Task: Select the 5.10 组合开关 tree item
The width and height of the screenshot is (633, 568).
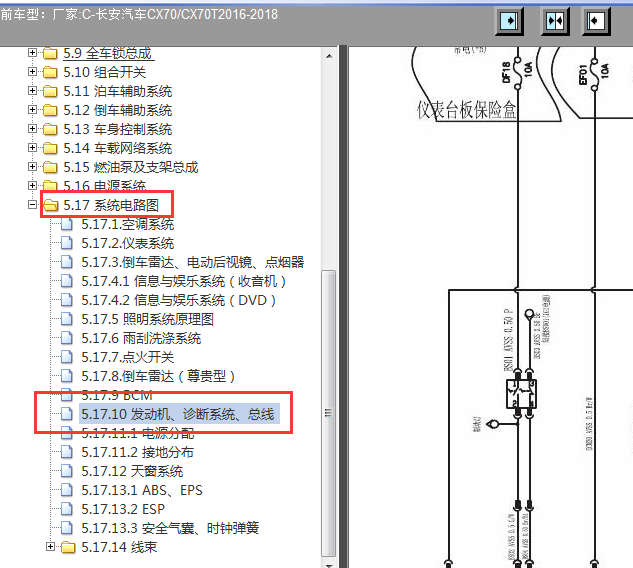Action: pos(105,72)
